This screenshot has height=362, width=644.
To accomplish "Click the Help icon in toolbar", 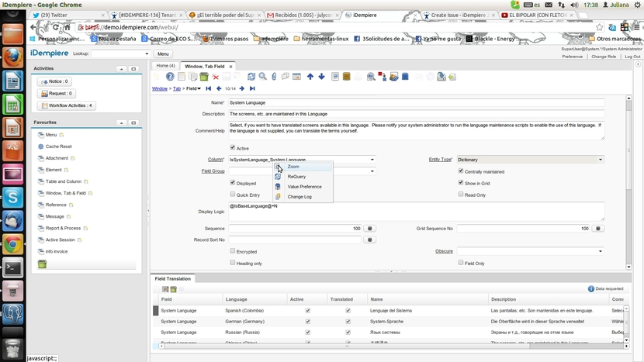I will pyautogui.click(x=171, y=77).
